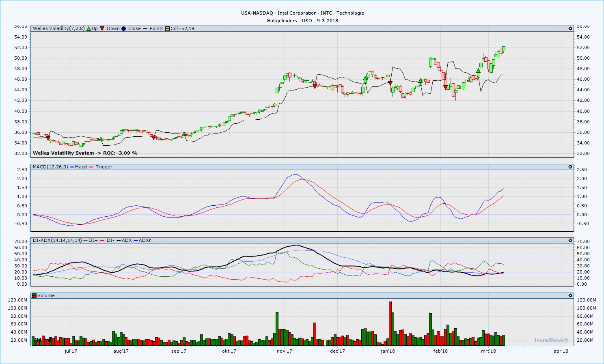
Task: Click the Down signal arrow in early January 2018
Action: point(390,83)
